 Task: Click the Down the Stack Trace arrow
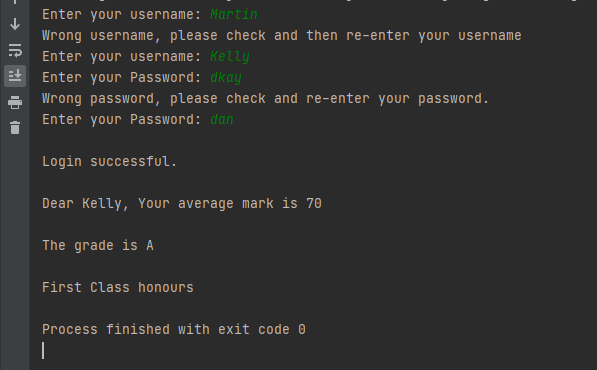[x=15, y=24]
